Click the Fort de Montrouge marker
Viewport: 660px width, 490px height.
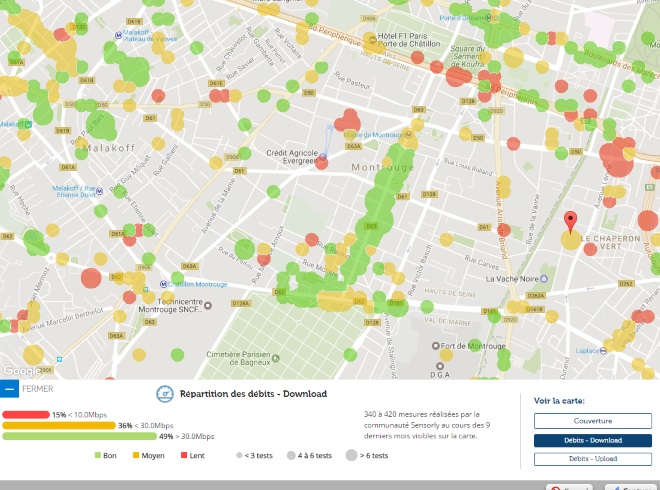[x=436, y=346]
